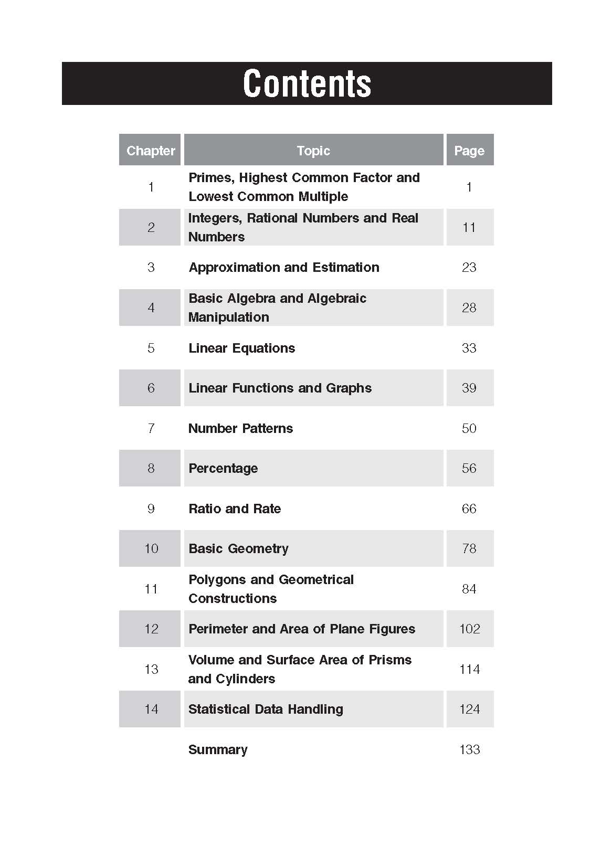Select the Approximation and Estimation entry
612x868 pixels.
[283, 267]
